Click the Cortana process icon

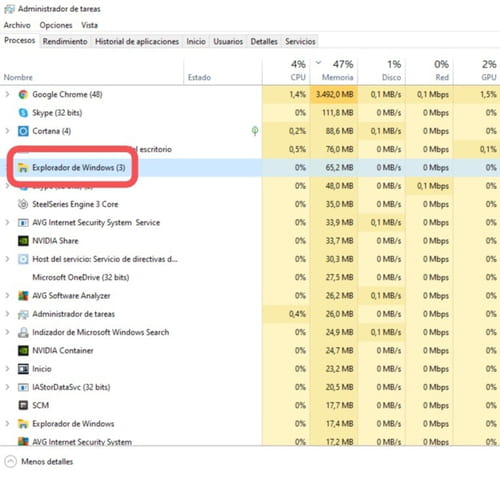23,131
